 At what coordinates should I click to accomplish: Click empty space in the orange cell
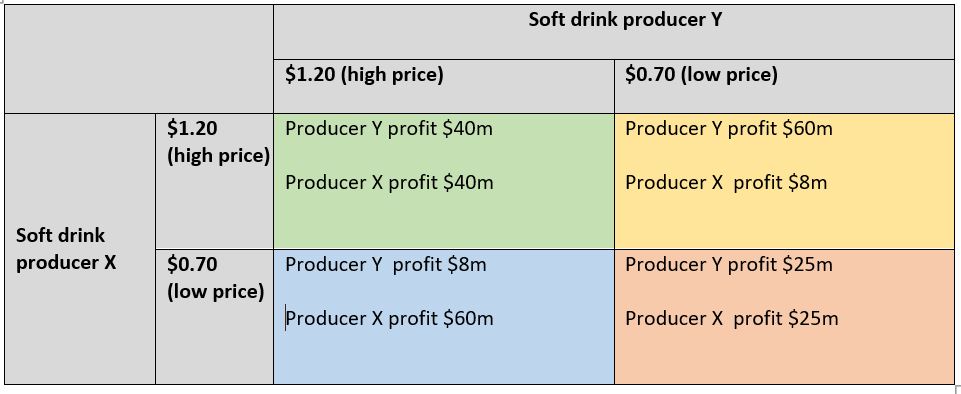click(784, 358)
